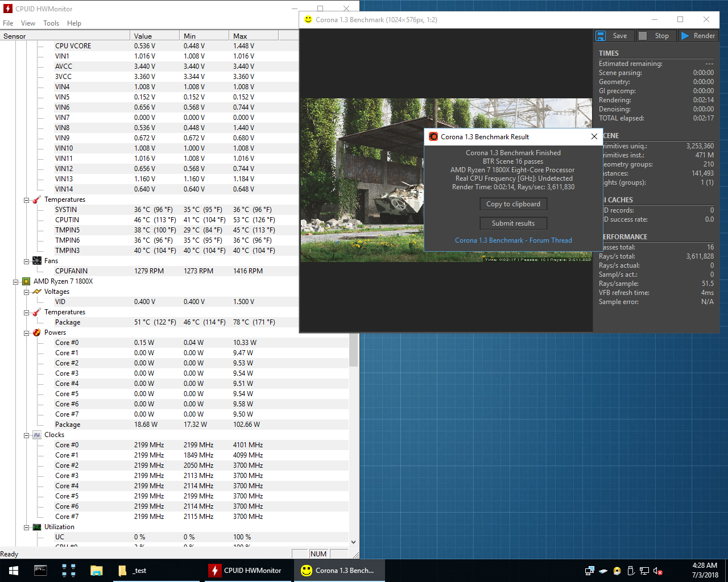Image resolution: width=728 pixels, height=582 pixels.
Task: Open Command Prompt from the taskbar
Action: pos(40,571)
